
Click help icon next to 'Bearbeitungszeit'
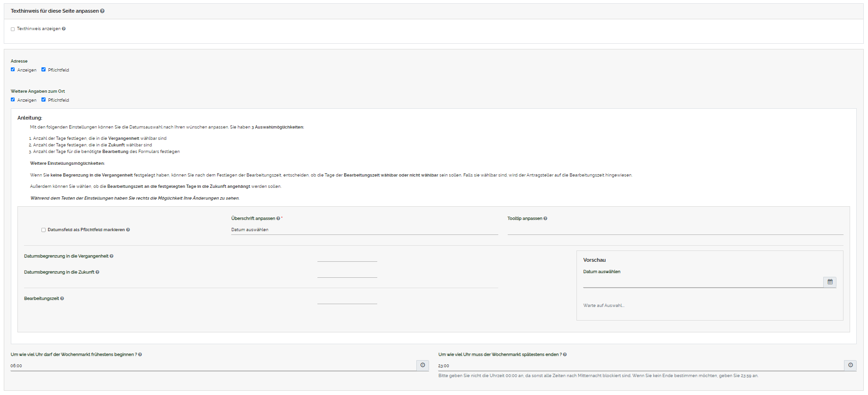point(62,298)
